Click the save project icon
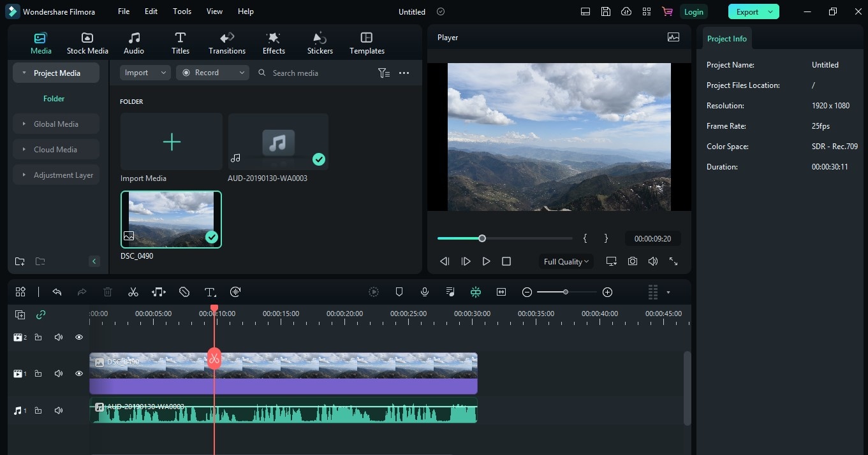 (606, 11)
